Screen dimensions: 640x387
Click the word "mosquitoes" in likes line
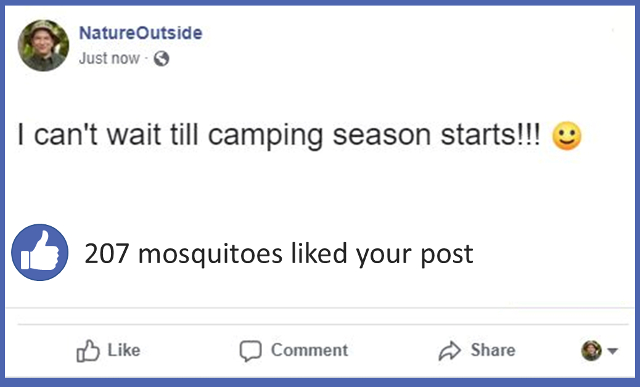(x=210, y=255)
